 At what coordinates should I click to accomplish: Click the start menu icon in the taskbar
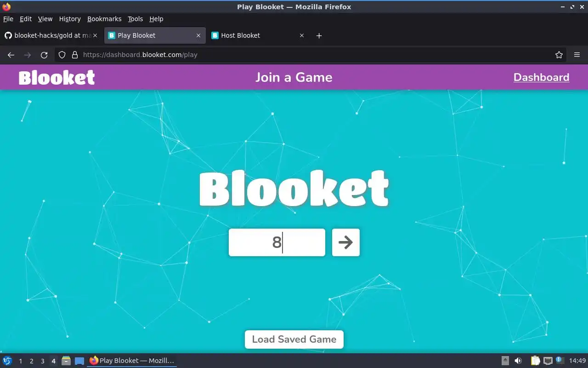pos(7,361)
